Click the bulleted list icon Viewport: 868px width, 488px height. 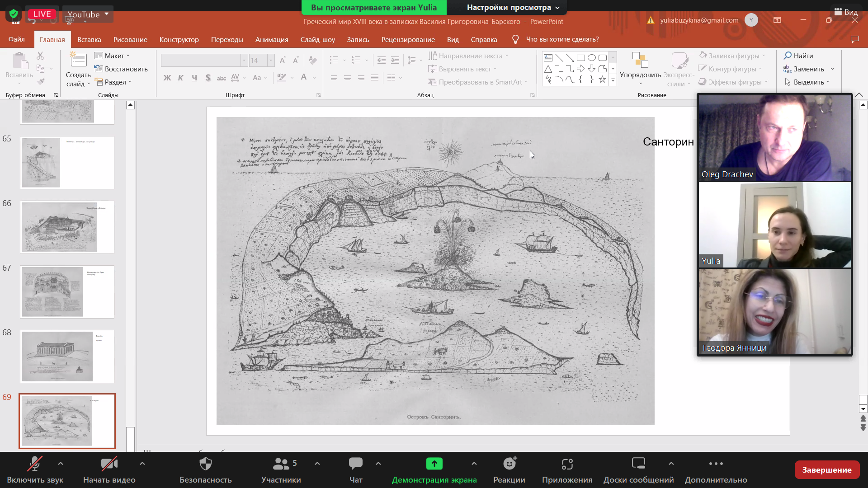334,60
